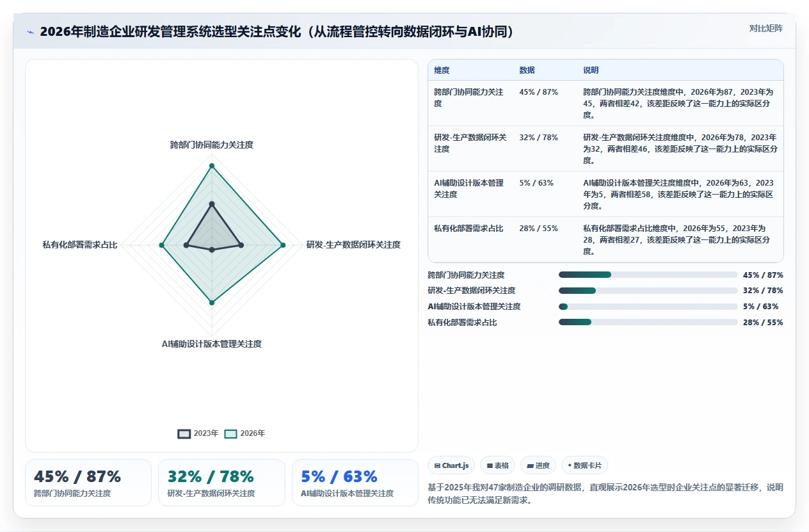The width and height of the screenshot is (809, 532).
Task: Click the 5% / 63% summary card
Action: coord(355,483)
